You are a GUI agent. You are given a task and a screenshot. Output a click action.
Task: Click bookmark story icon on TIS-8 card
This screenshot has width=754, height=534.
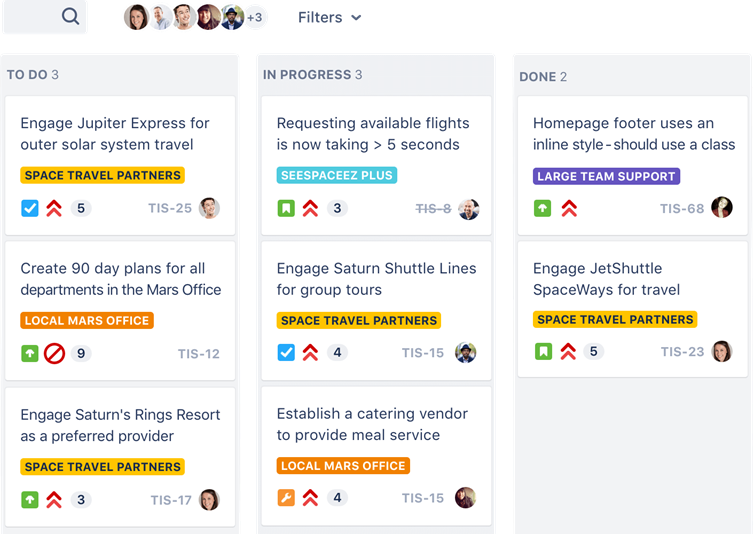[286, 209]
